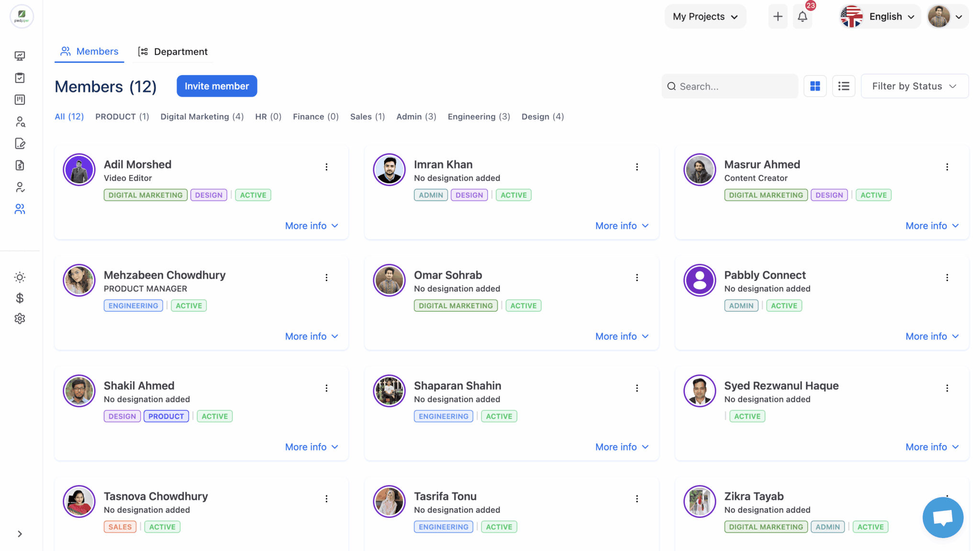Open Settings via the gear icon

coord(20,318)
